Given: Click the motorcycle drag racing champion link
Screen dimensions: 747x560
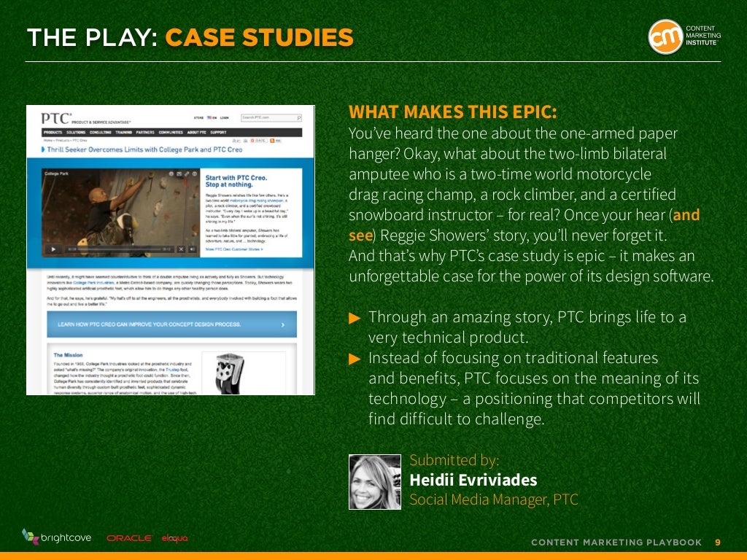Looking at the screenshot, I should (257, 201).
